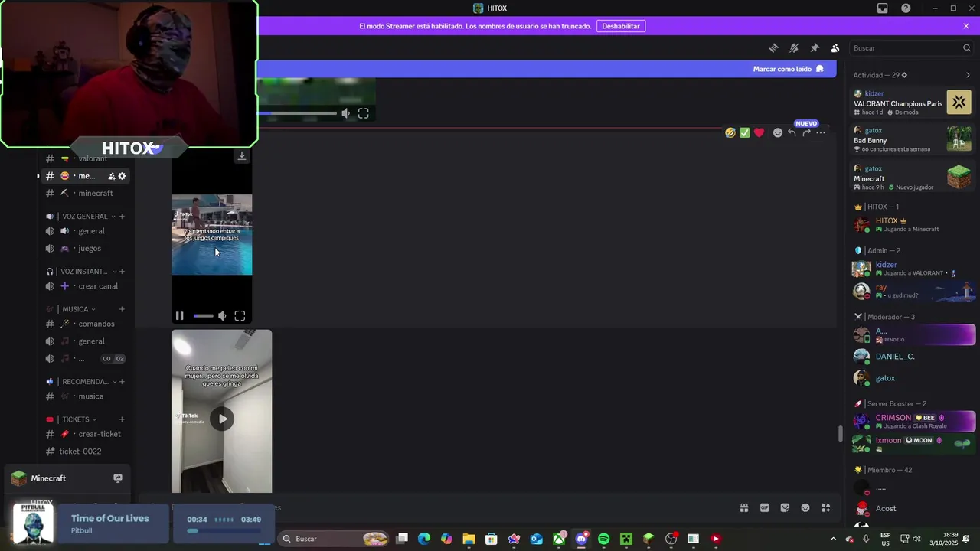The width and height of the screenshot is (980, 551).
Task: Open the gatox Minecraft activity card
Action: [912, 178]
